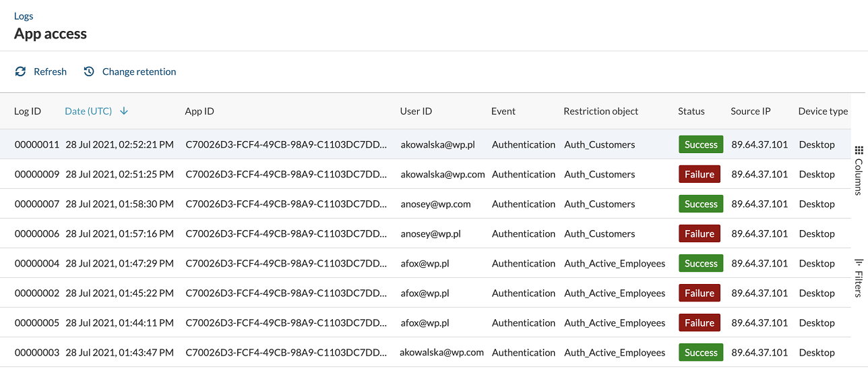The width and height of the screenshot is (868, 369).
Task: Expand the Filters side panel
Action: (x=859, y=277)
